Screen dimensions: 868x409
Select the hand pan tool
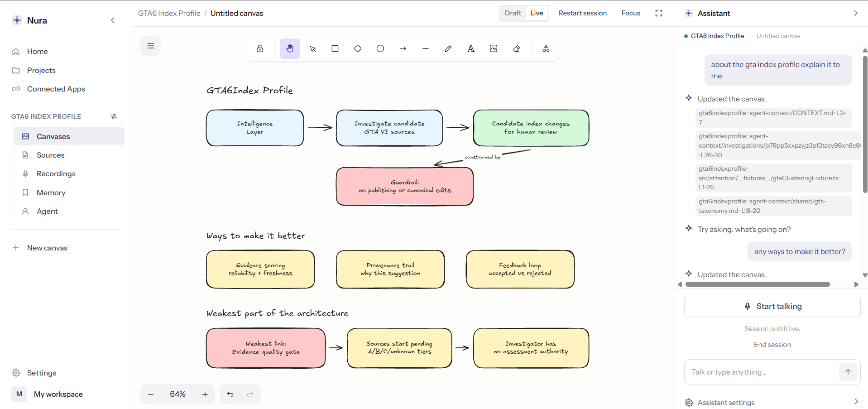coord(290,48)
